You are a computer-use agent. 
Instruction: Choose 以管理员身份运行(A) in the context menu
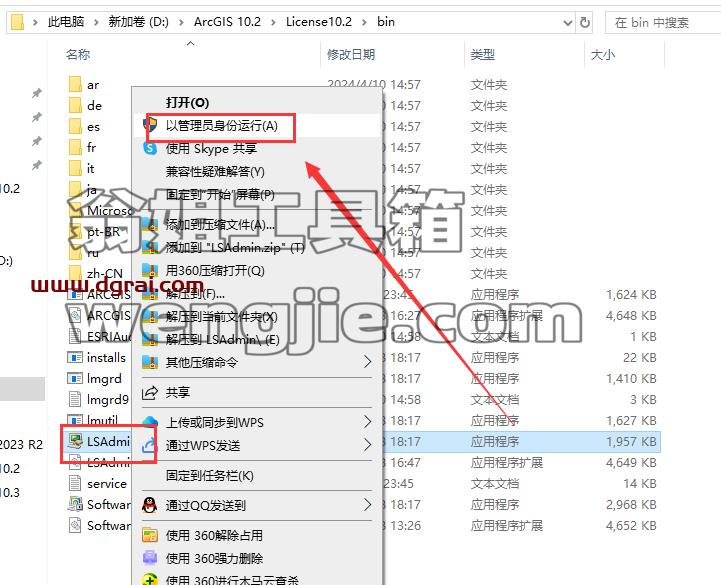click(222, 126)
